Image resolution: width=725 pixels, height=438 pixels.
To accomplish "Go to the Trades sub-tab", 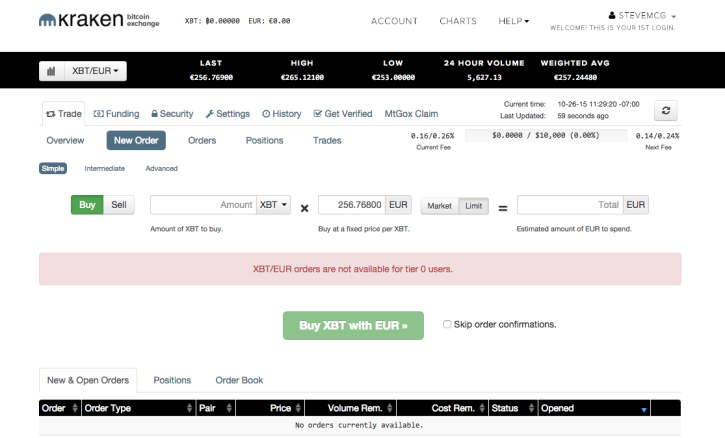I will point(327,141).
